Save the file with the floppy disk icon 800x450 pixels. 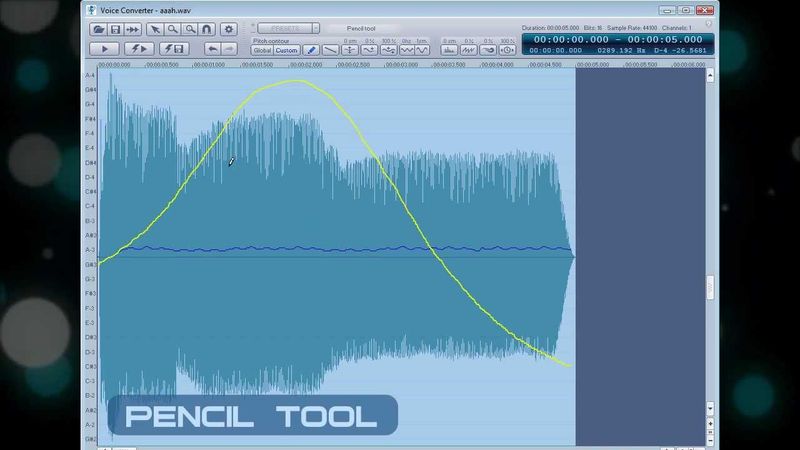click(x=115, y=29)
